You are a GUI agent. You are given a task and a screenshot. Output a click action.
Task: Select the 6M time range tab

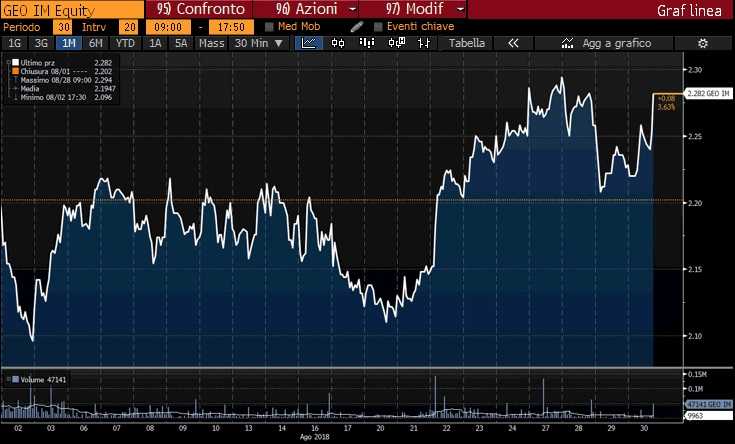coord(96,43)
